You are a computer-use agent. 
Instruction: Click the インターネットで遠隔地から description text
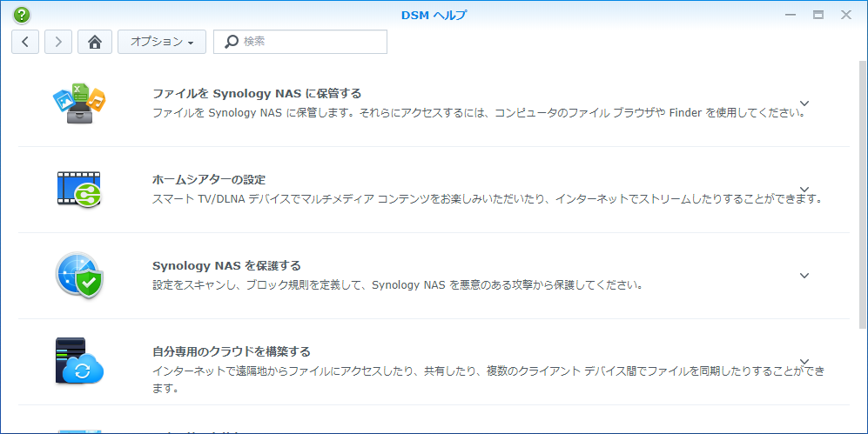tap(488, 379)
